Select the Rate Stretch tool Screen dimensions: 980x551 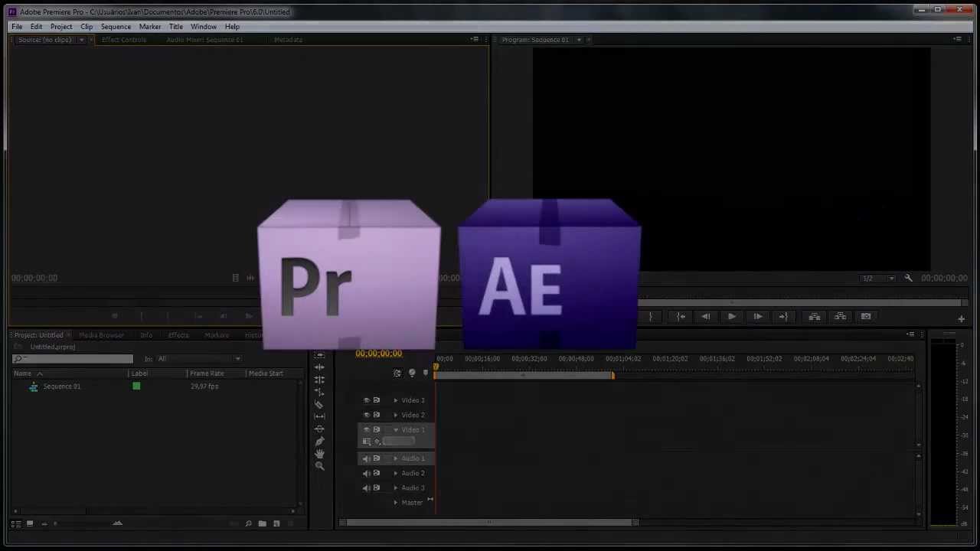pyautogui.click(x=319, y=392)
